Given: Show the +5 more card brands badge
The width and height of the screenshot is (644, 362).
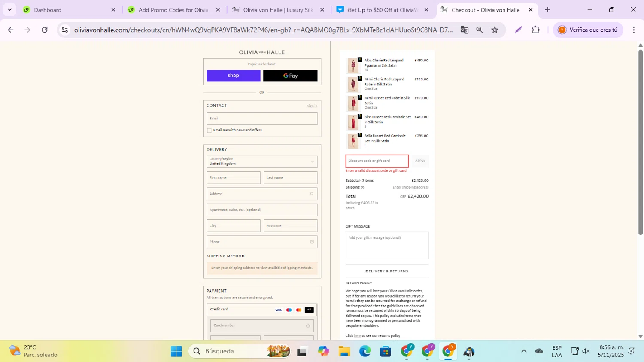Looking at the screenshot, I should (309, 310).
